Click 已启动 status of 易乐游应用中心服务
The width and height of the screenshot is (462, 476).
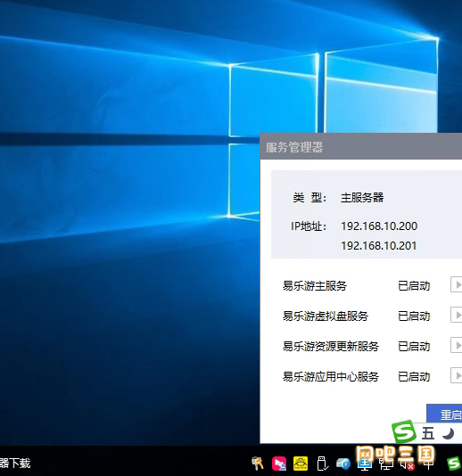(414, 377)
